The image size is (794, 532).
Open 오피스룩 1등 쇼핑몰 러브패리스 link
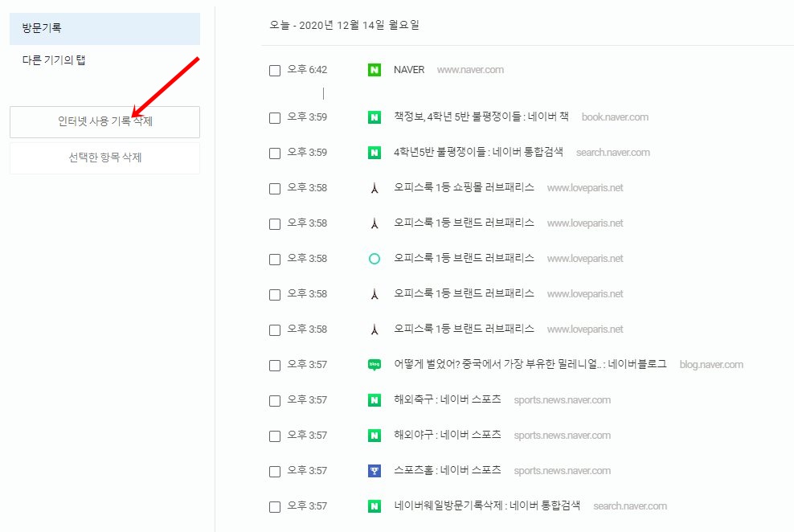[464, 187]
